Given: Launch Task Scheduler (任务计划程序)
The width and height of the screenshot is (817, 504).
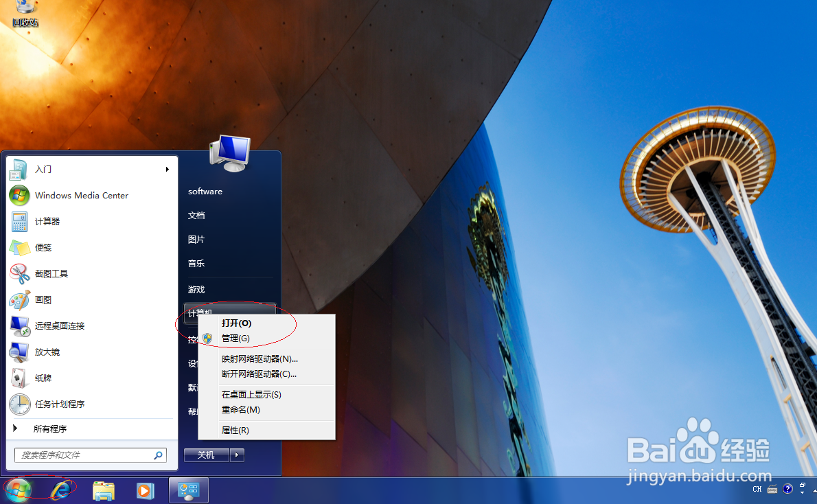Looking at the screenshot, I should click(x=59, y=404).
